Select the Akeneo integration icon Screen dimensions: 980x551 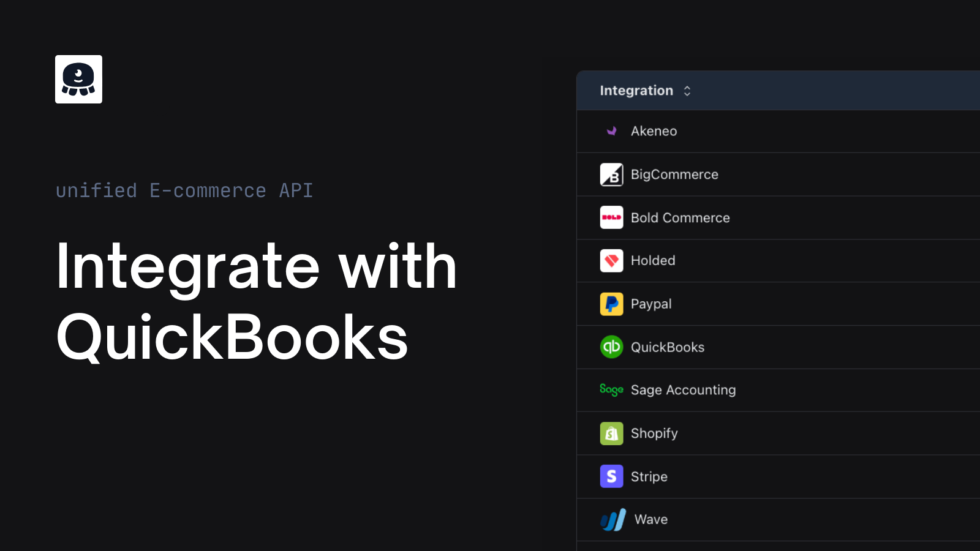click(x=611, y=130)
